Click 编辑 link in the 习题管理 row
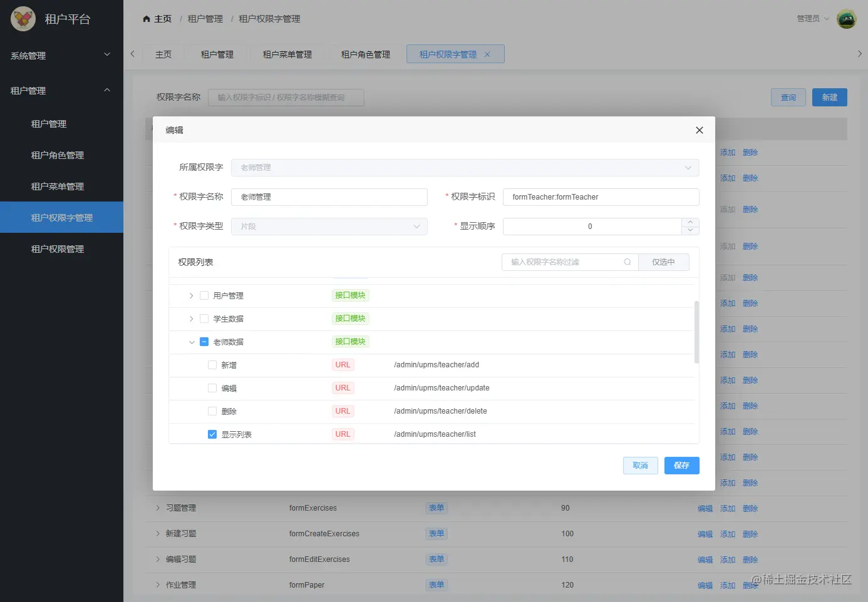The image size is (868, 602). click(x=705, y=509)
